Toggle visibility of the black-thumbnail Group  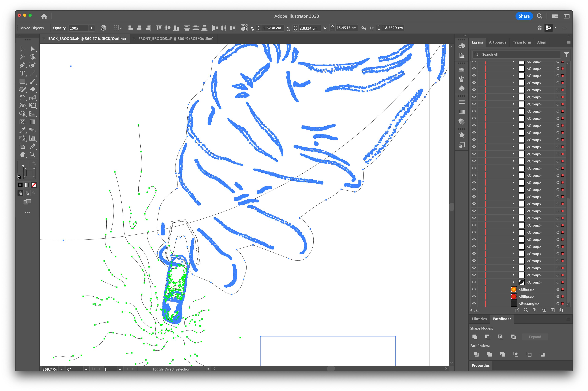(474, 282)
